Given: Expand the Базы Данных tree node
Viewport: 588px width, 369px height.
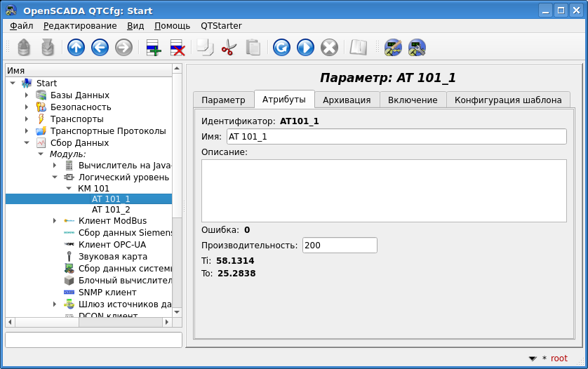Looking at the screenshot, I should (27, 95).
